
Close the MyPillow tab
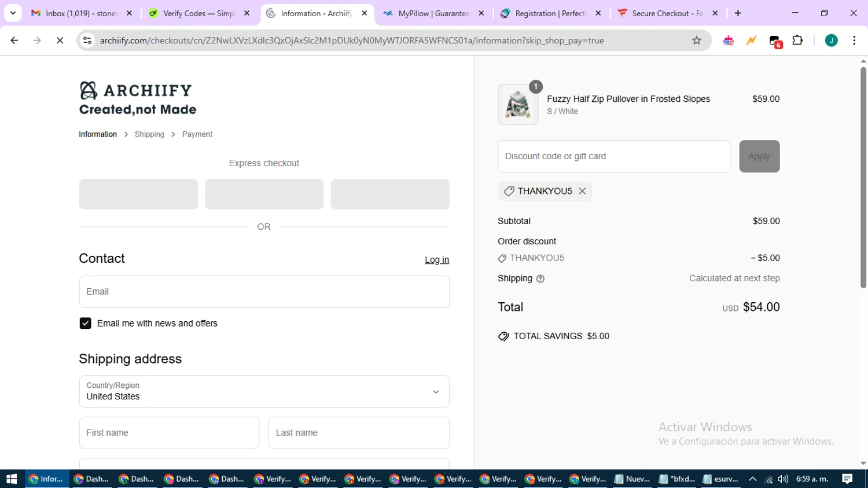coord(481,13)
